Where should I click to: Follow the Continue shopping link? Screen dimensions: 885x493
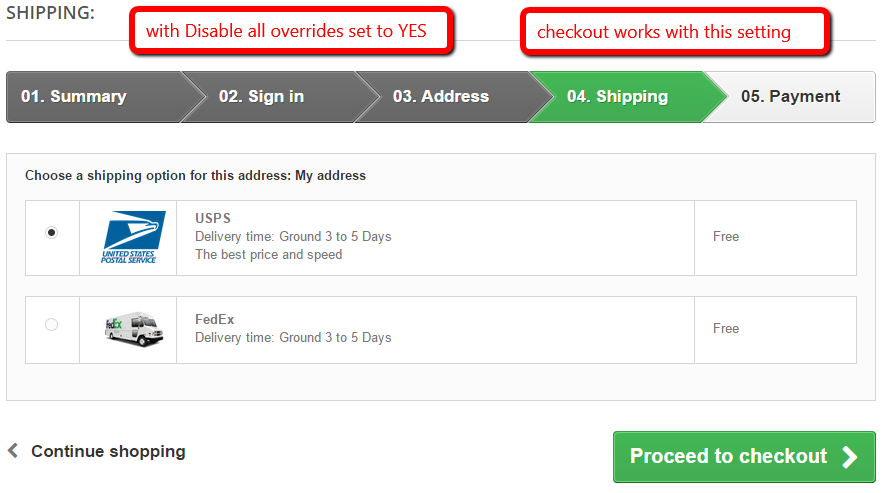tap(108, 451)
